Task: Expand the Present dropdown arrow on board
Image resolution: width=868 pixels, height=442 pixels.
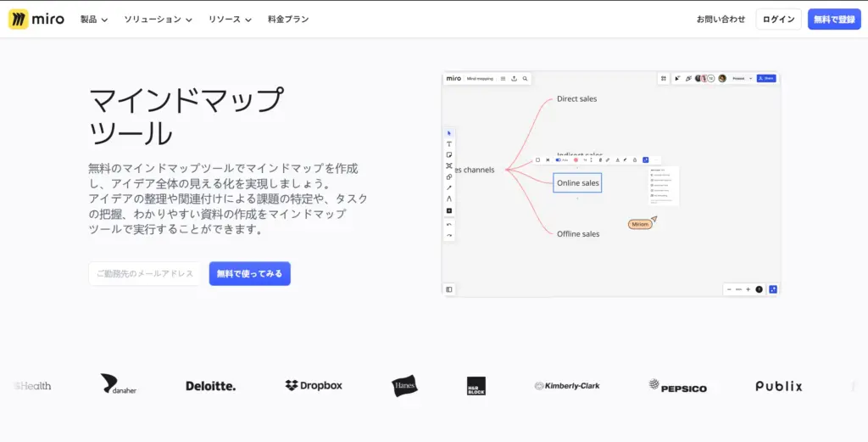Action: [x=751, y=79]
